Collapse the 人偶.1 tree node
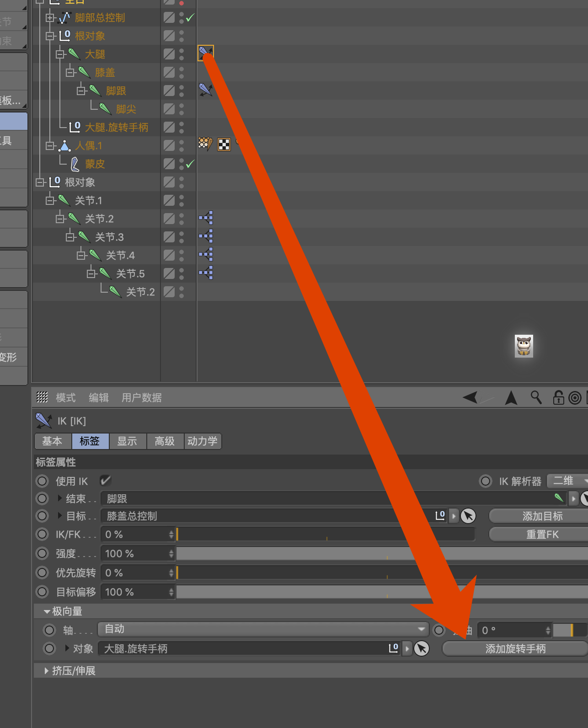This screenshot has width=588, height=728. [50, 145]
